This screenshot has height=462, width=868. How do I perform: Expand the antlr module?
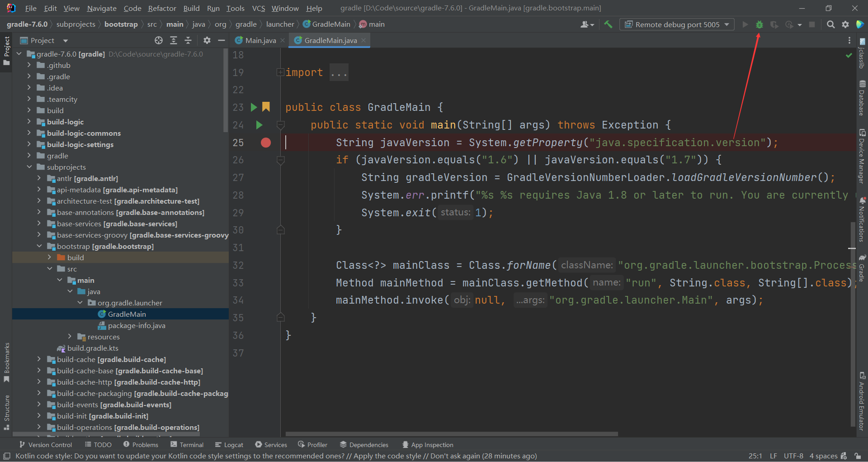[39, 178]
